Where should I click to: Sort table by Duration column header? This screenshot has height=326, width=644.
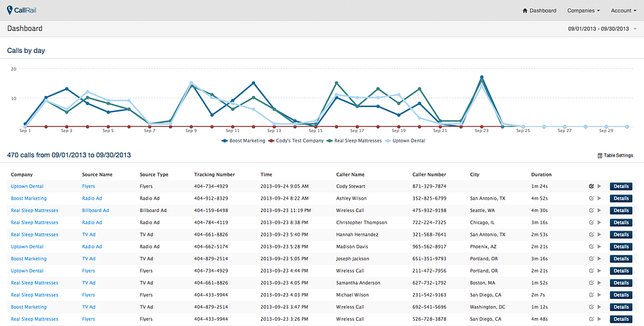pyautogui.click(x=542, y=175)
